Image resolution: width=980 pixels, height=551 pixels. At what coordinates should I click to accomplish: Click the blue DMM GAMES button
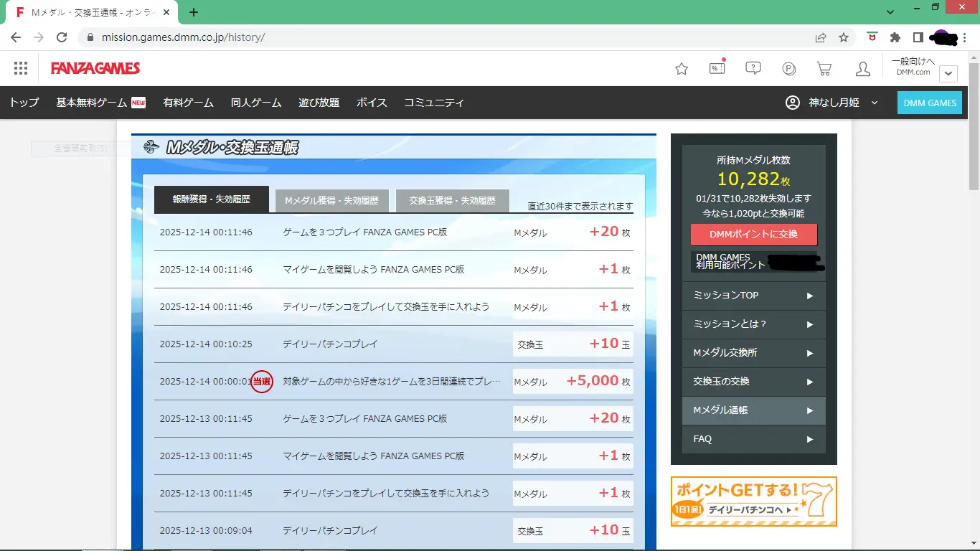click(929, 103)
